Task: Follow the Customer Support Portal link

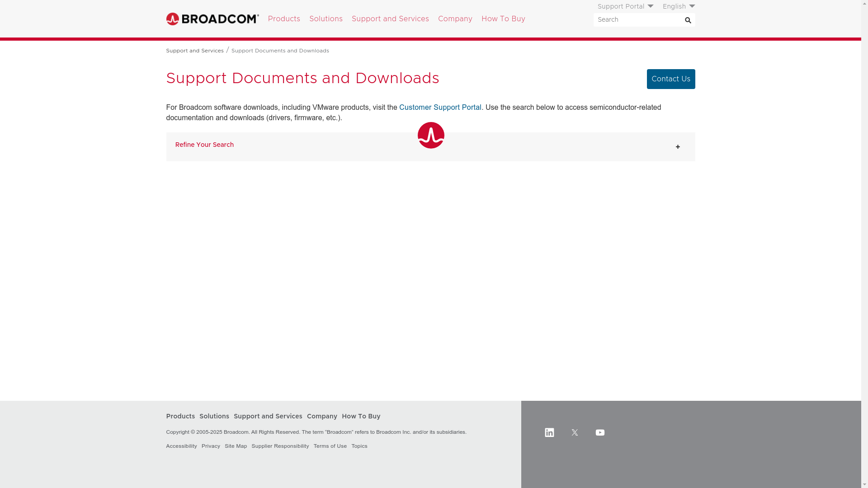Action: pyautogui.click(x=440, y=108)
